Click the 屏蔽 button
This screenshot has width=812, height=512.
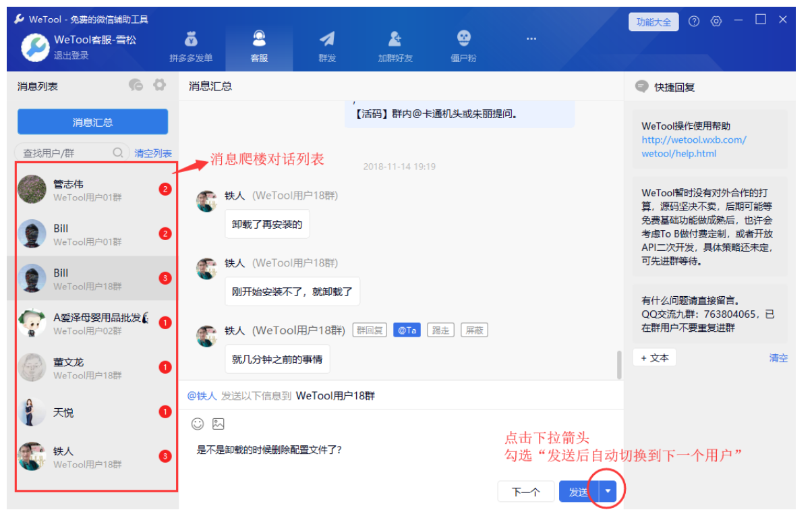(474, 331)
